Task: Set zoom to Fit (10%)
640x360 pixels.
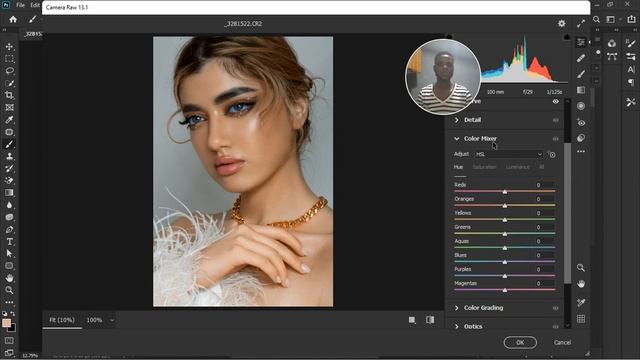Action: 62,320
